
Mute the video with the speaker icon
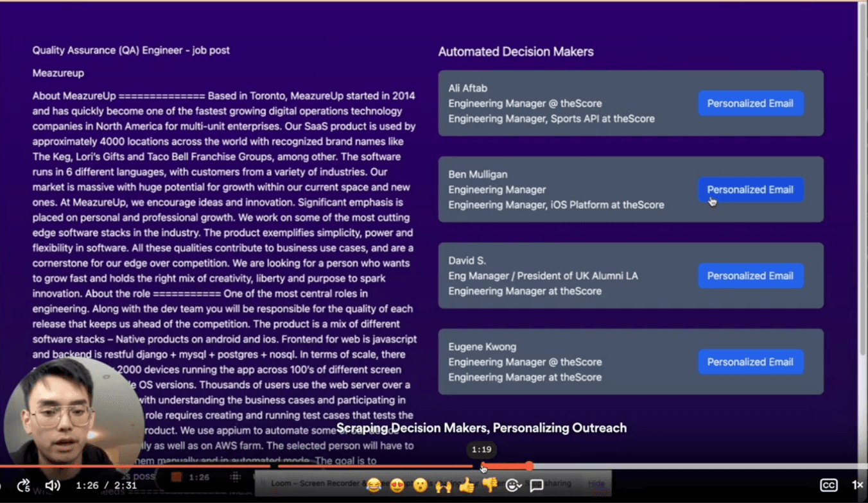53,486
